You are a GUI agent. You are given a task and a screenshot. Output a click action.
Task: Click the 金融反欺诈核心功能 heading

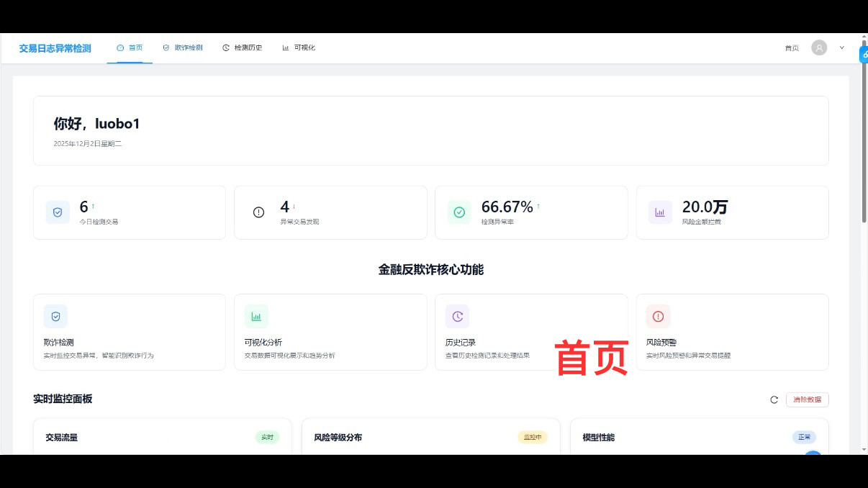(x=431, y=270)
